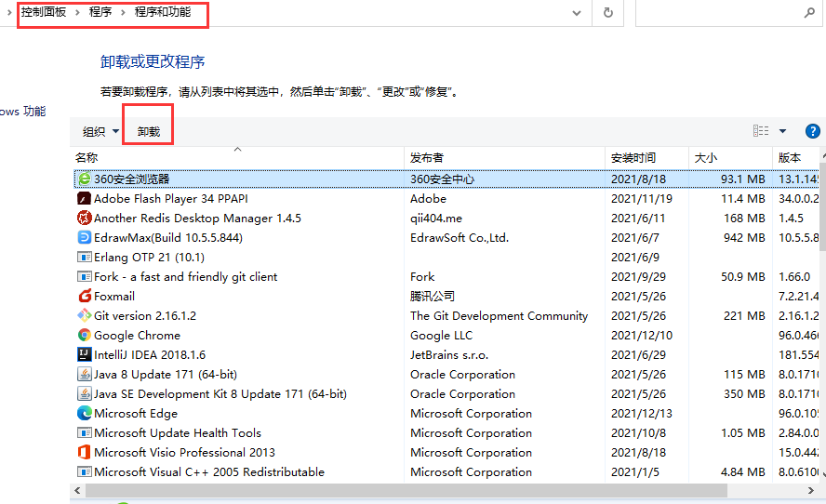Click the Foxmail program icon

pos(85,296)
